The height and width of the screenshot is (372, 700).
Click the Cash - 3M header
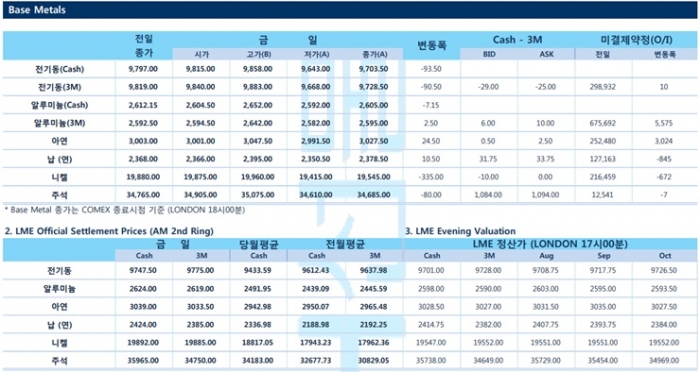click(x=517, y=40)
